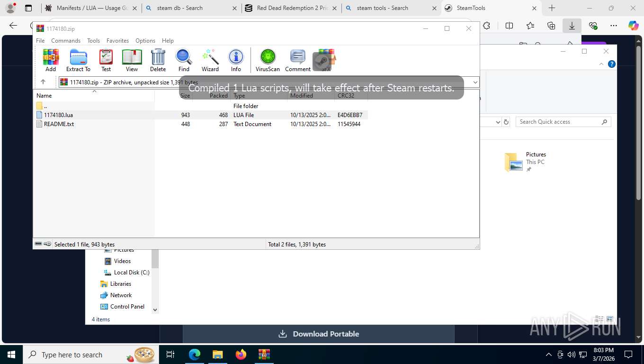The height and width of the screenshot is (364, 644).
Task: Open browser profile avatar
Action: click(x=10, y=8)
